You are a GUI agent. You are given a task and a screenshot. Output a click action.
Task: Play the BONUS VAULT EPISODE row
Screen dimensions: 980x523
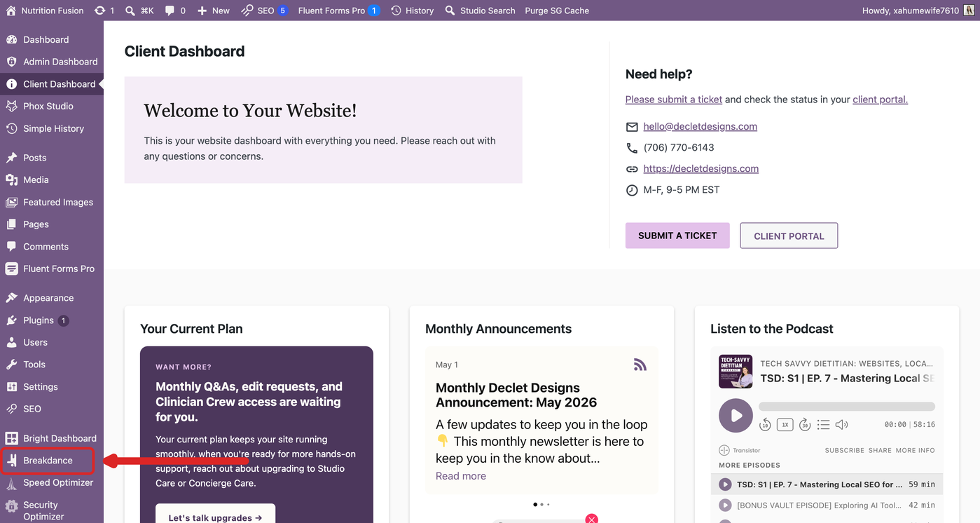click(x=827, y=505)
